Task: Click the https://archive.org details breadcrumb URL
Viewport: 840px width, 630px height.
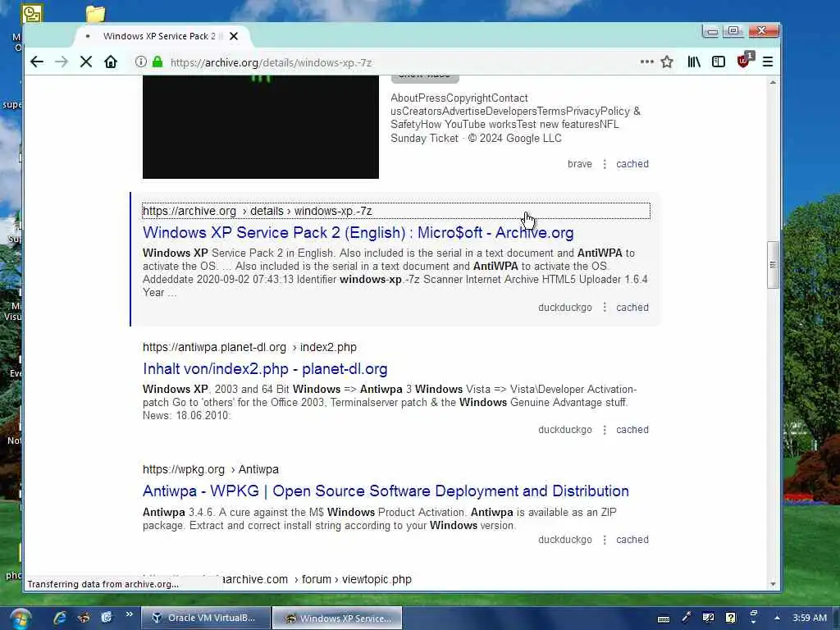Action: click(x=257, y=211)
